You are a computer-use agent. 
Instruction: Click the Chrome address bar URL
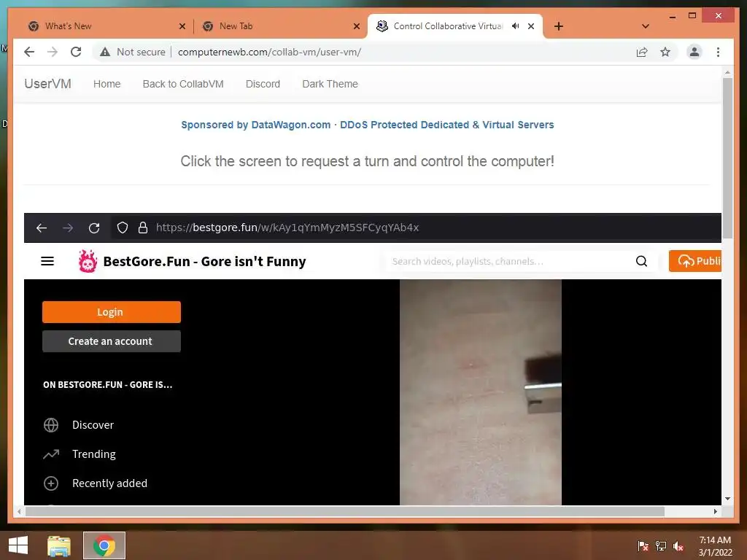pos(270,52)
